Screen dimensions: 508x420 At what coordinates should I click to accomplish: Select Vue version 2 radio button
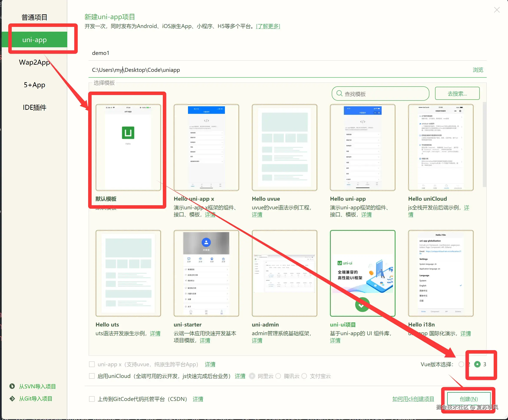coord(461,364)
